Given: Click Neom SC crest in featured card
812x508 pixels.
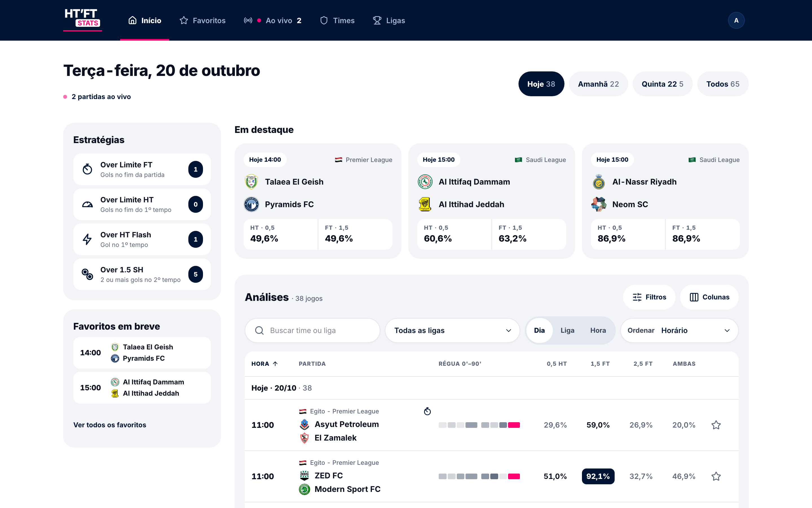Looking at the screenshot, I should [x=599, y=204].
